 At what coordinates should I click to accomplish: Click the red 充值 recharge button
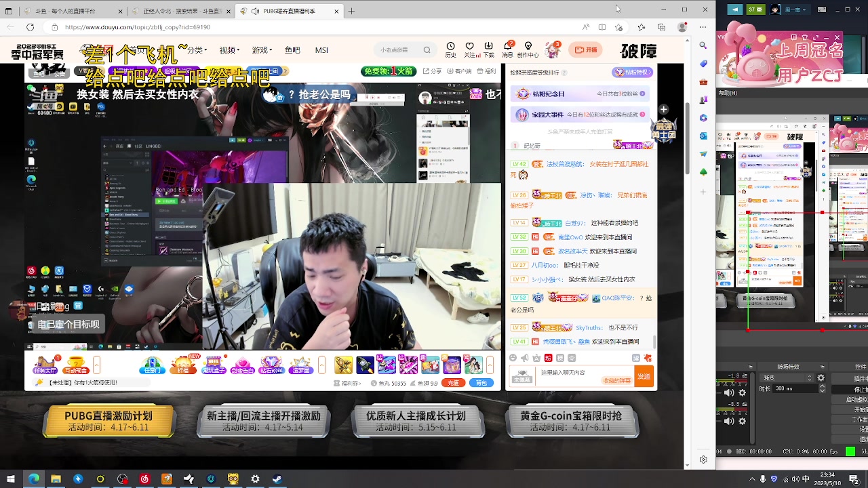coord(453,383)
